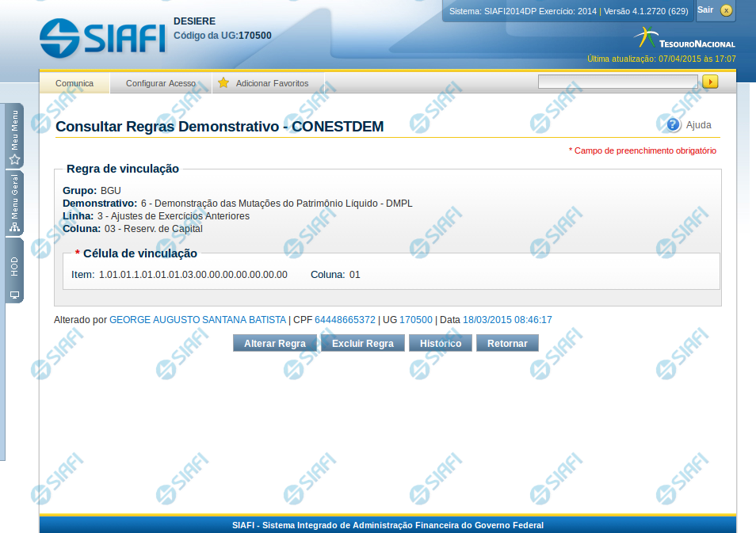Click the X icon beside Sair

[x=726, y=10]
